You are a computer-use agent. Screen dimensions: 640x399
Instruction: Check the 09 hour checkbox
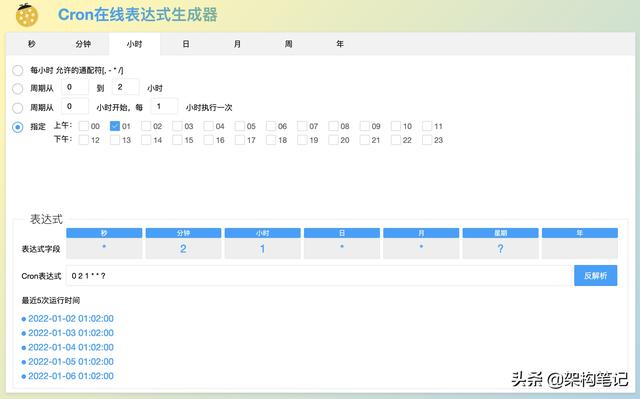point(364,126)
